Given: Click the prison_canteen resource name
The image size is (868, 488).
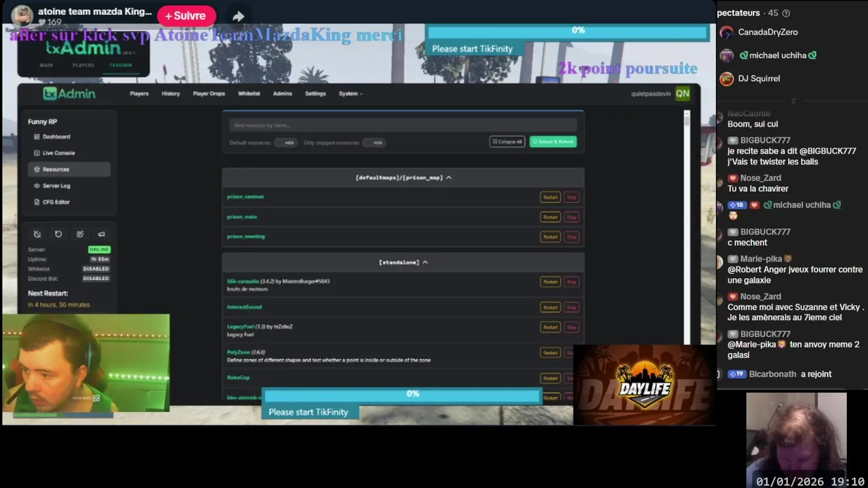Looking at the screenshot, I should tap(245, 197).
